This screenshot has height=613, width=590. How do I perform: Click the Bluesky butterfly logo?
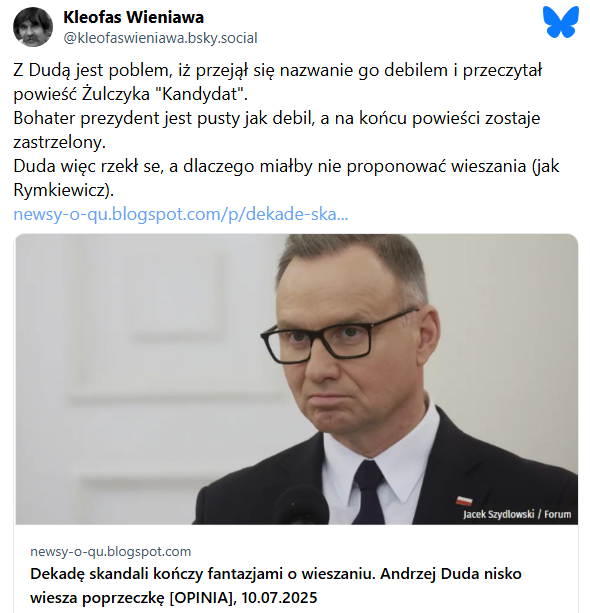coord(561,22)
